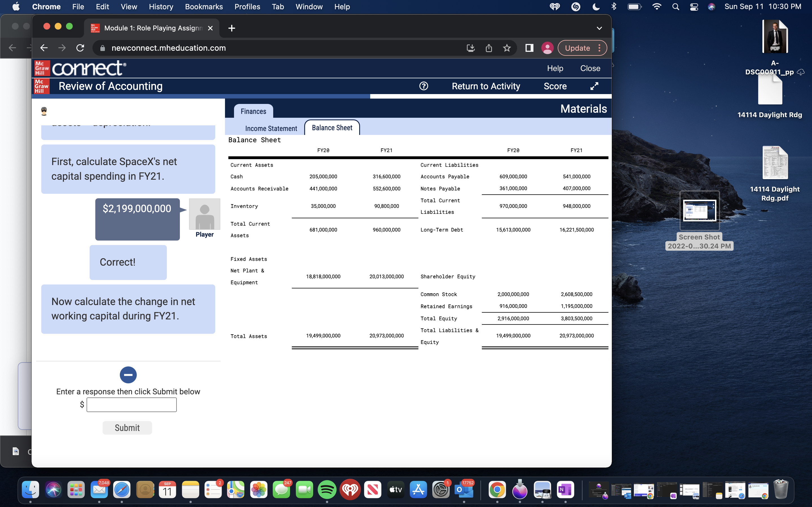Image resolution: width=812 pixels, height=507 pixels.
Task: Open the Chrome side panel icon
Action: [529, 48]
